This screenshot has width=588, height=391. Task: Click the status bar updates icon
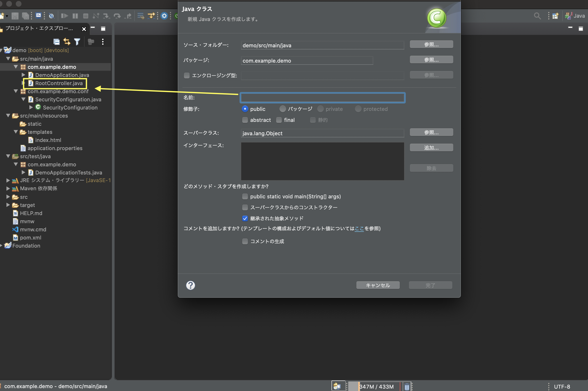tap(337, 386)
